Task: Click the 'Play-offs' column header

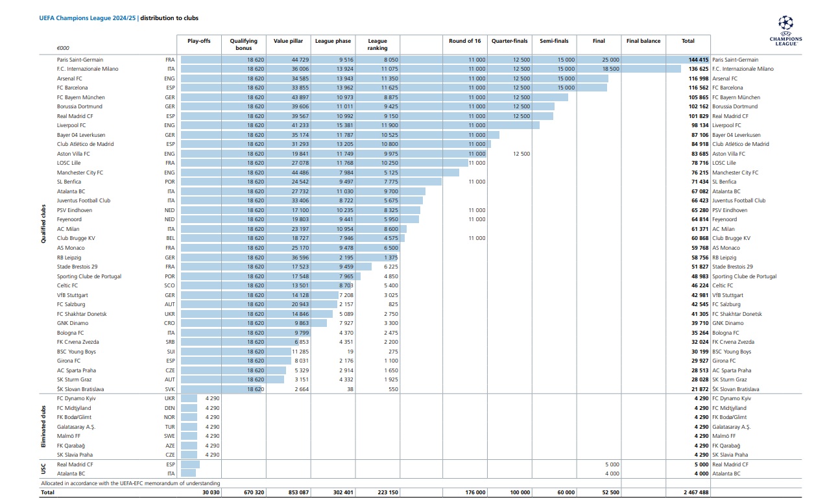Action: click(199, 41)
